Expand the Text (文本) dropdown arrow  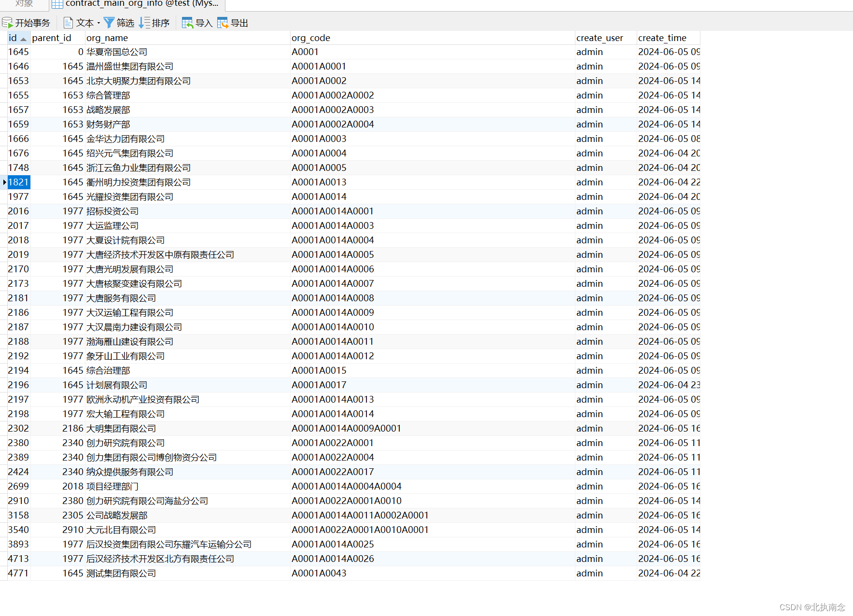pyautogui.click(x=98, y=23)
